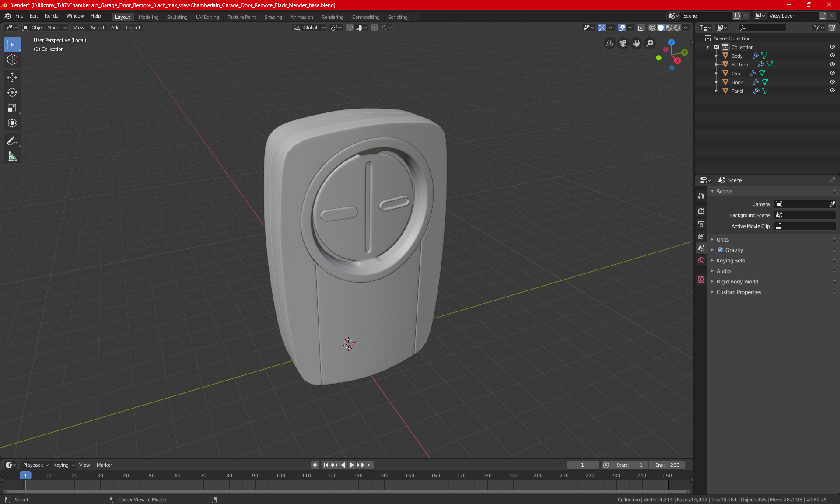The height and width of the screenshot is (504, 840).
Task: Click frame 100 on the timeline
Action: 280,476
